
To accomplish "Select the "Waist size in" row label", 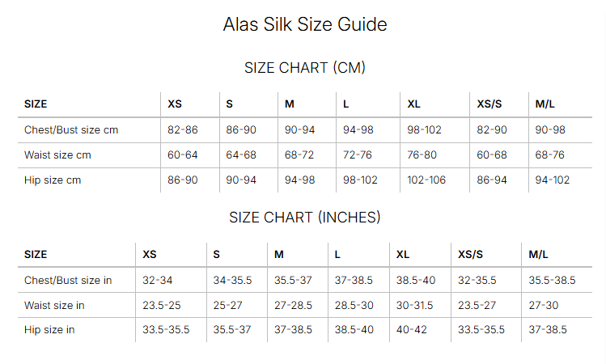I will 54,305.
